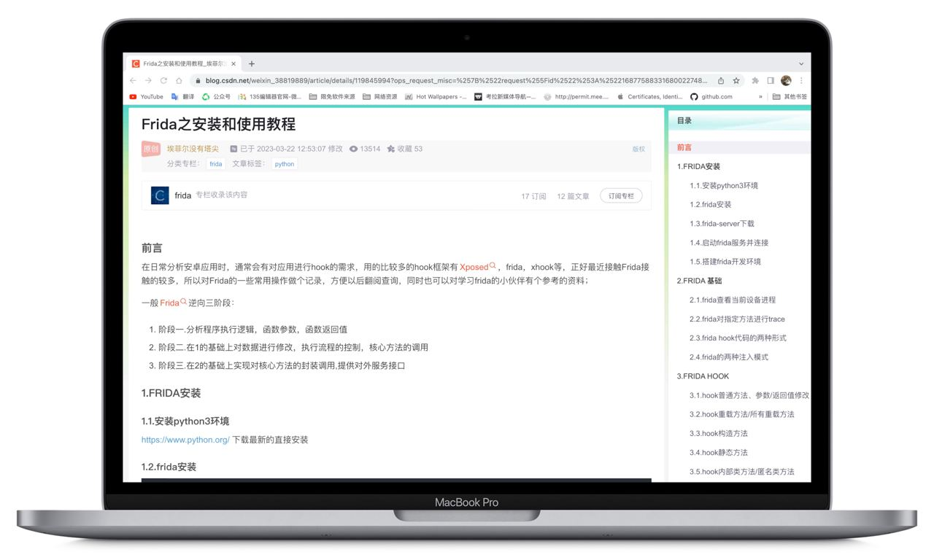Open the 135编辑器官网 bookmark

269,96
